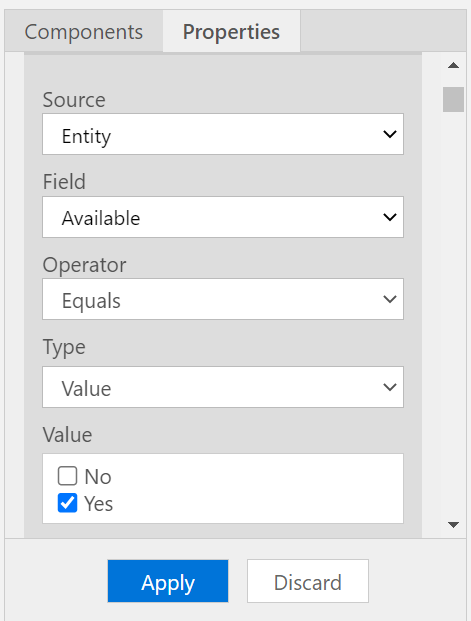Select the Properties tab
The image size is (471, 621).
(x=231, y=31)
